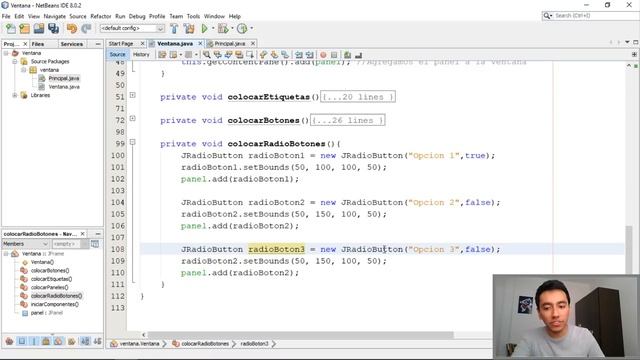The image size is (640, 360).
Task: Click the Redo arrow icon
Action: click(x=86, y=29)
